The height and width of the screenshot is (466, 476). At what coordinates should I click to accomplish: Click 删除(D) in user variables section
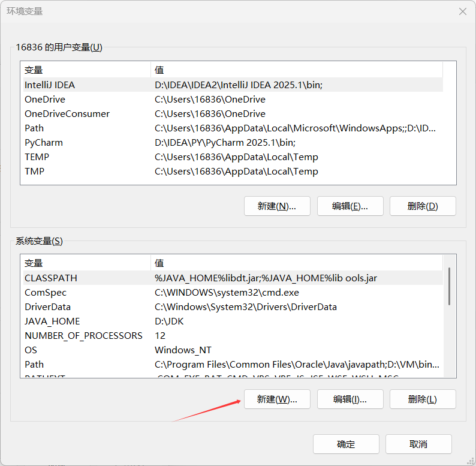[423, 206]
